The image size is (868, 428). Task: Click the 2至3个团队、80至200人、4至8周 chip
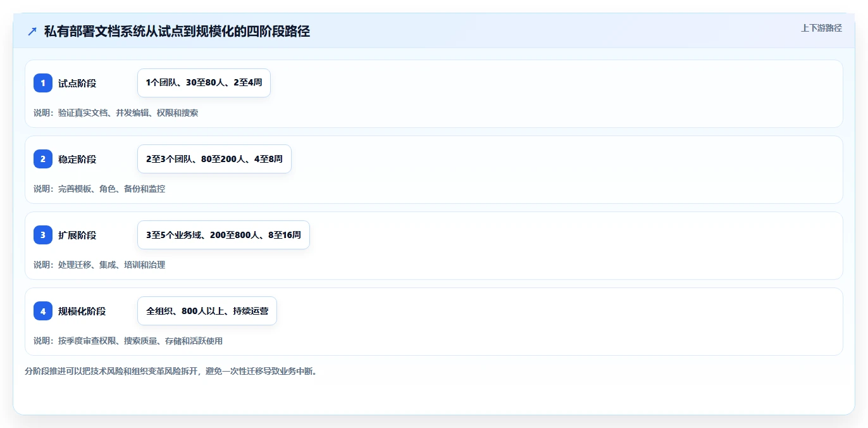(x=214, y=159)
